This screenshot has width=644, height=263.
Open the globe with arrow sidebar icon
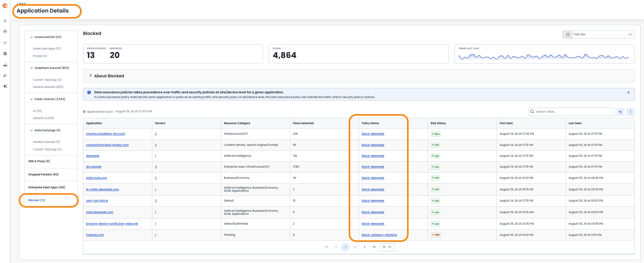pyautogui.click(x=5, y=75)
